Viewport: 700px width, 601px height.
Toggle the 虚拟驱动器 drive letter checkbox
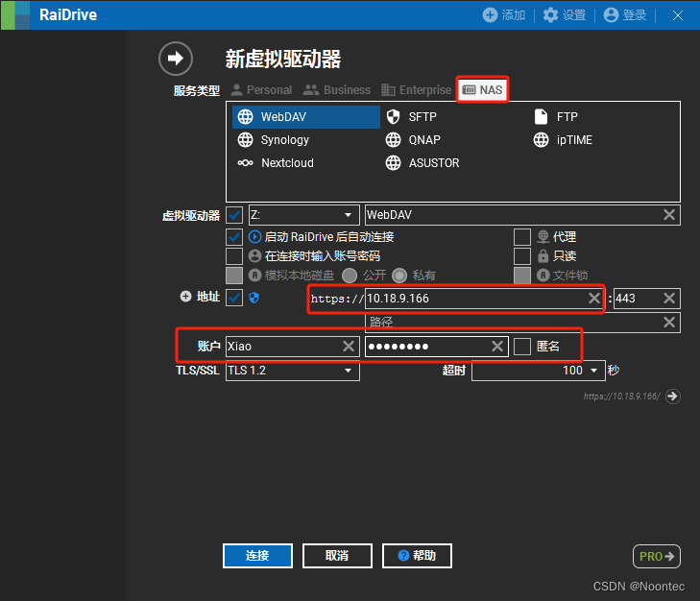[x=234, y=215]
